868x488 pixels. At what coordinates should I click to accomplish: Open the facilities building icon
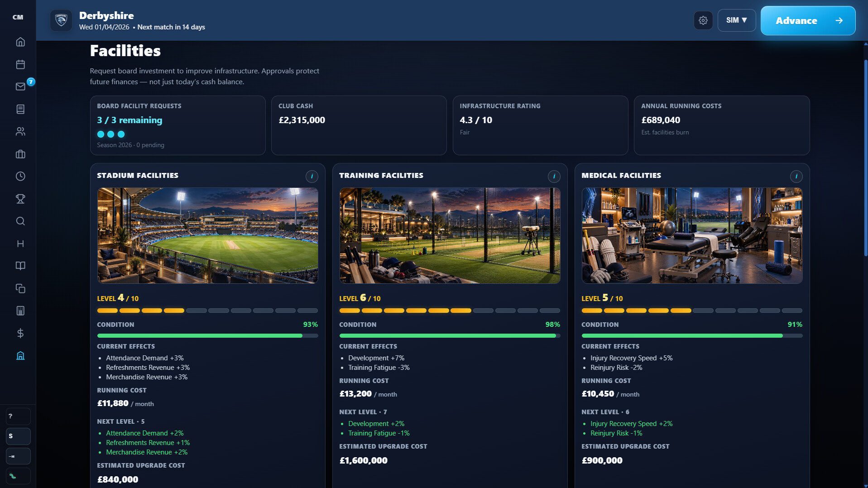coord(20,356)
